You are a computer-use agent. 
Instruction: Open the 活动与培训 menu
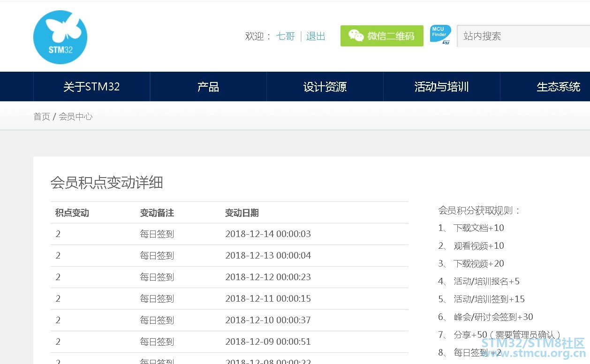click(x=442, y=87)
